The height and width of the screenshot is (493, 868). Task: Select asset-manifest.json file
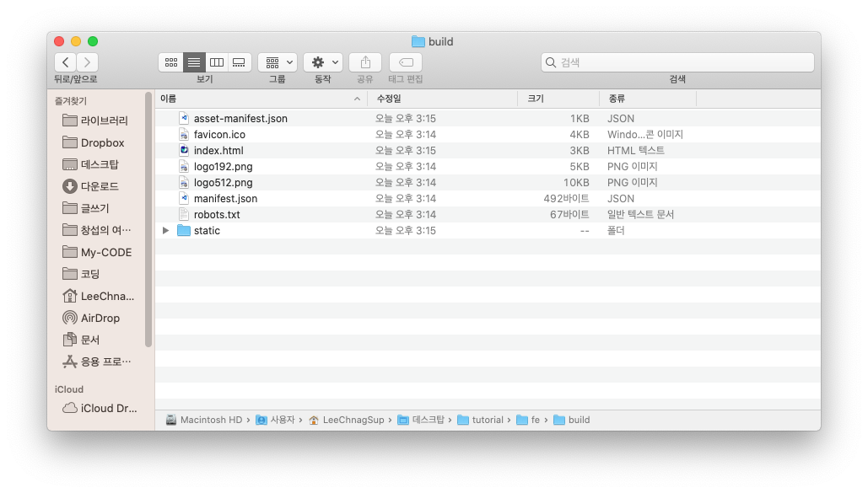coord(488,119)
